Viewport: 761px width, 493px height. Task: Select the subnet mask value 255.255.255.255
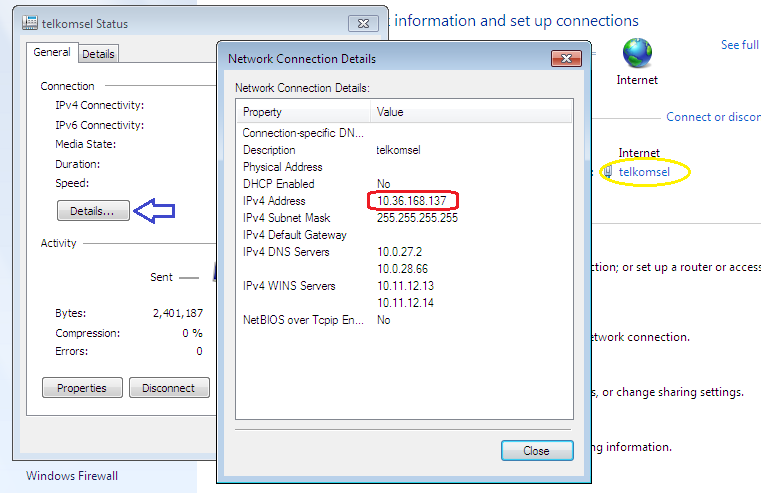coord(417,218)
